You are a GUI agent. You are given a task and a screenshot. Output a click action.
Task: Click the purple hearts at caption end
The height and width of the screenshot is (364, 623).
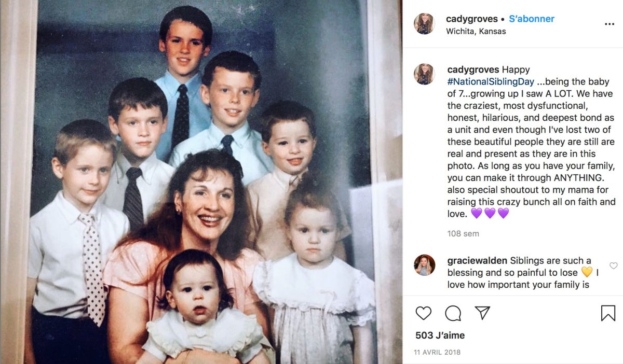(x=490, y=213)
